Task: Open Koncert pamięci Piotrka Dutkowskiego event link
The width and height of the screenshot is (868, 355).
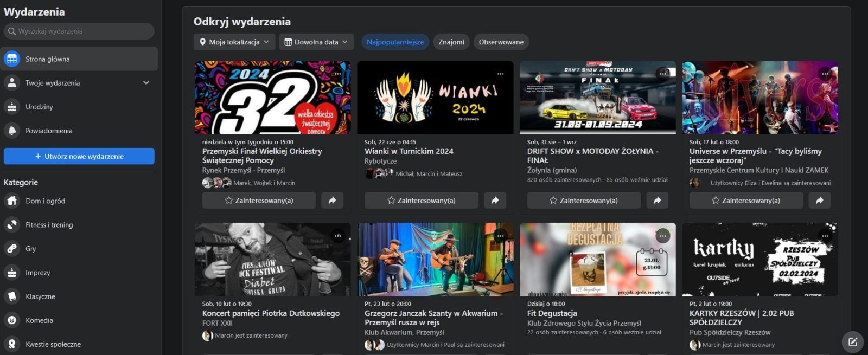Action: click(x=271, y=313)
